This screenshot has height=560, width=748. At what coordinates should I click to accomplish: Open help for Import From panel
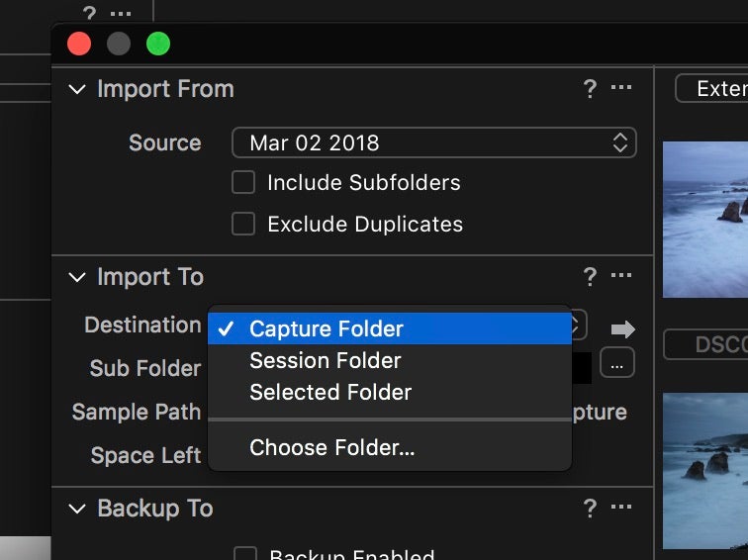pos(590,89)
